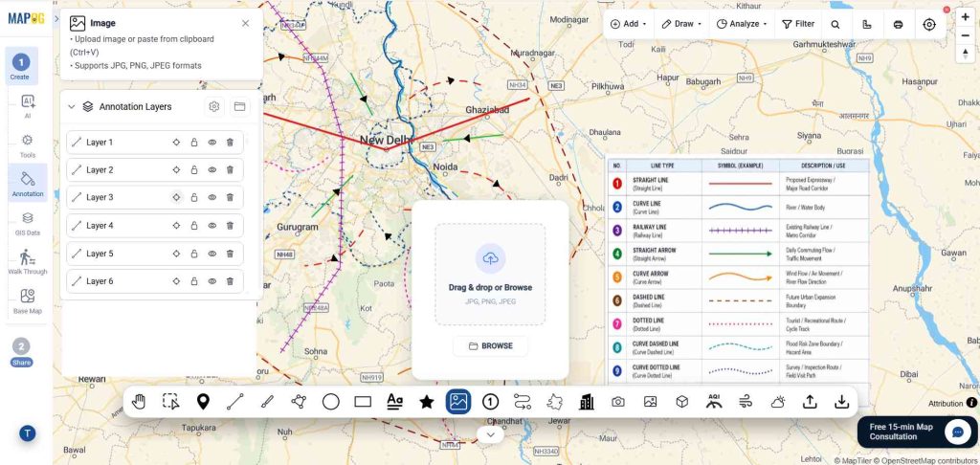980x465 pixels.
Task: Click the measure tool in top toolbar
Action: click(866, 24)
